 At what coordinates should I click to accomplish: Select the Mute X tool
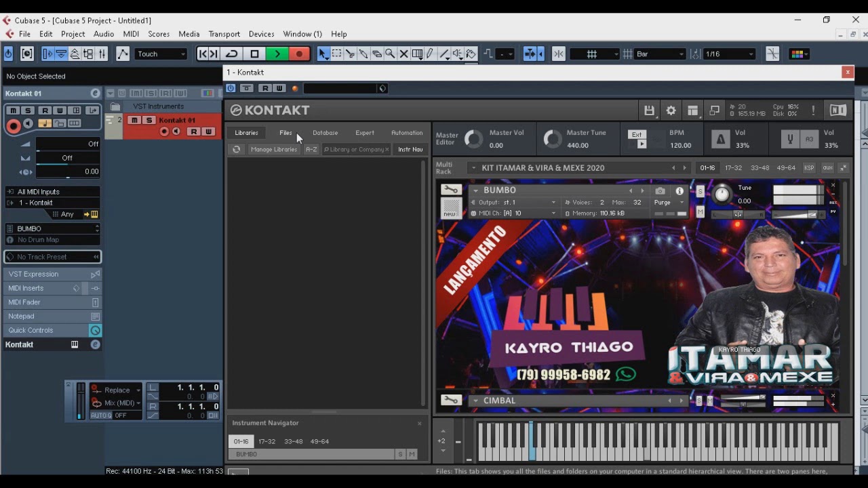pyautogui.click(x=403, y=54)
